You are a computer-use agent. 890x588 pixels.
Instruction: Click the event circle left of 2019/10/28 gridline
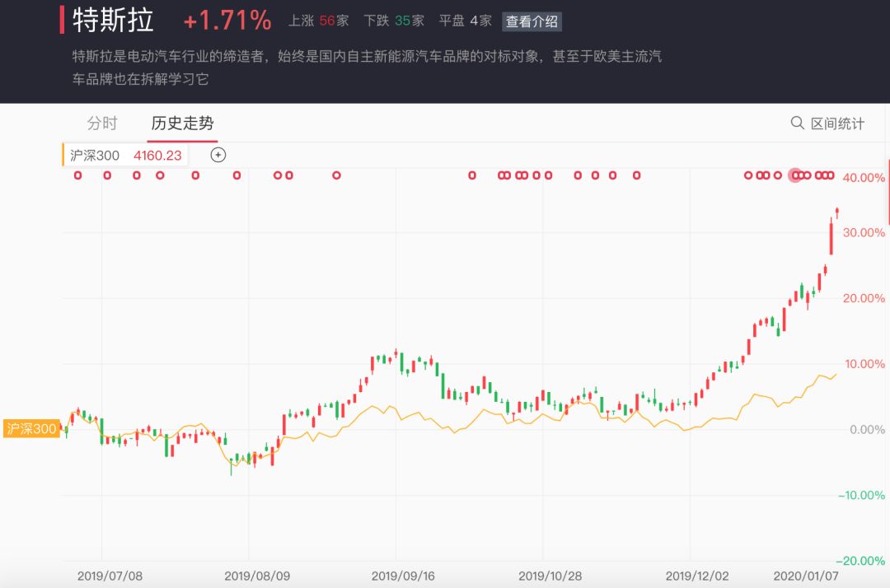pyautogui.click(x=536, y=175)
